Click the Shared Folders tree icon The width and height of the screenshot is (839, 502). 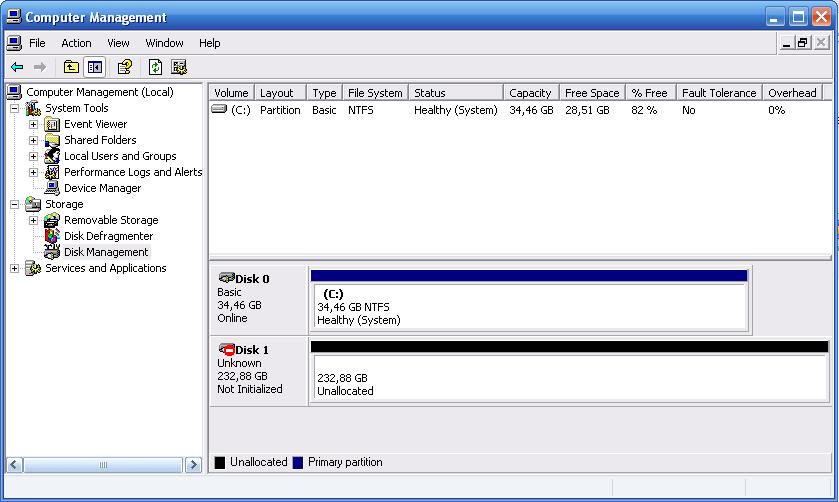tap(52, 140)
